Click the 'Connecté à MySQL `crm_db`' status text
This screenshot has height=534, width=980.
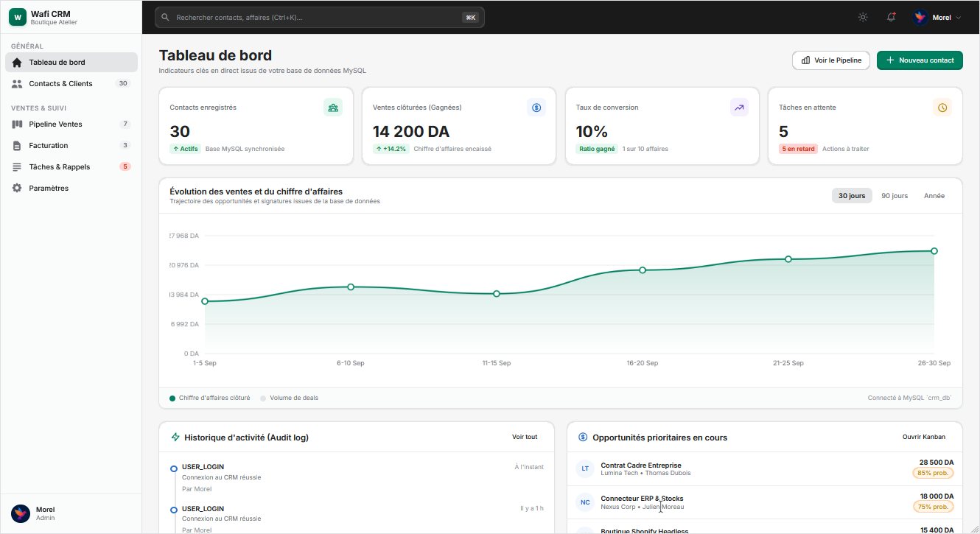(910, 398)
